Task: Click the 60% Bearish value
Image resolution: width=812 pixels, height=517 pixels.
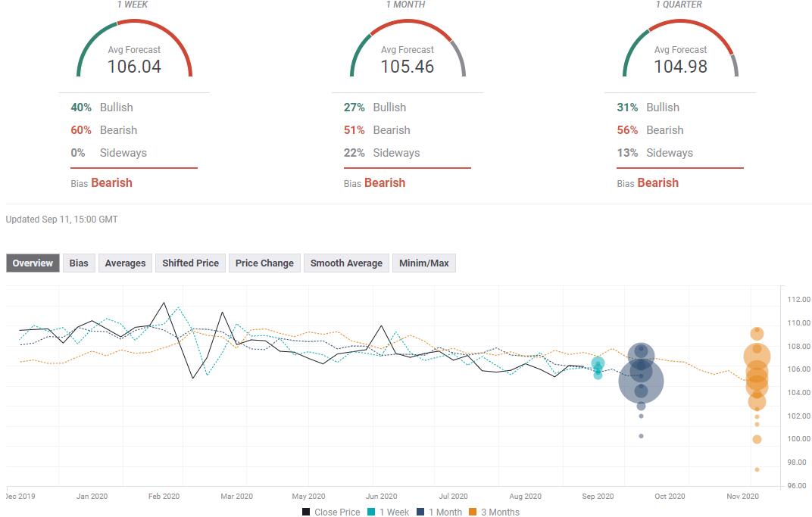Action: click(81, 130)
